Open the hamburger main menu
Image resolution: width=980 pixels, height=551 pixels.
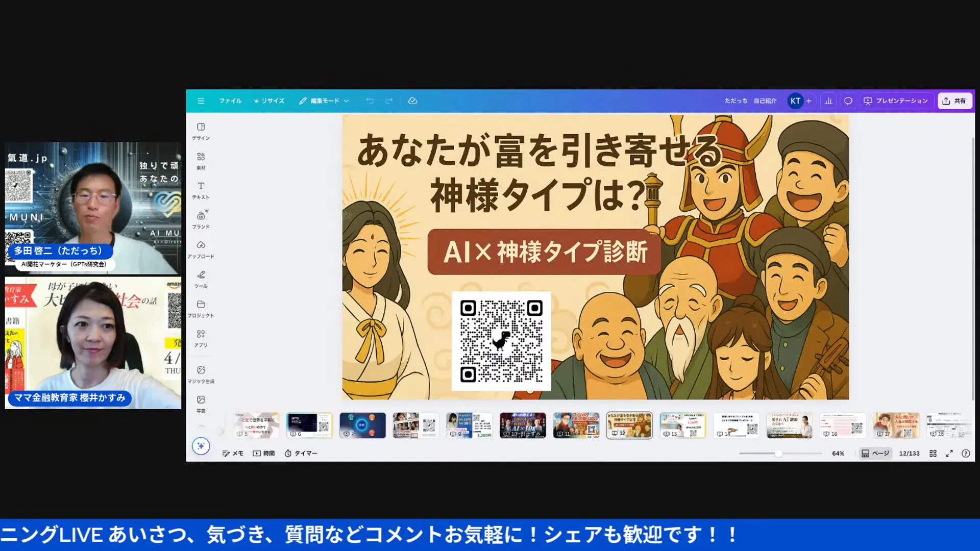[x=201, y=101]
